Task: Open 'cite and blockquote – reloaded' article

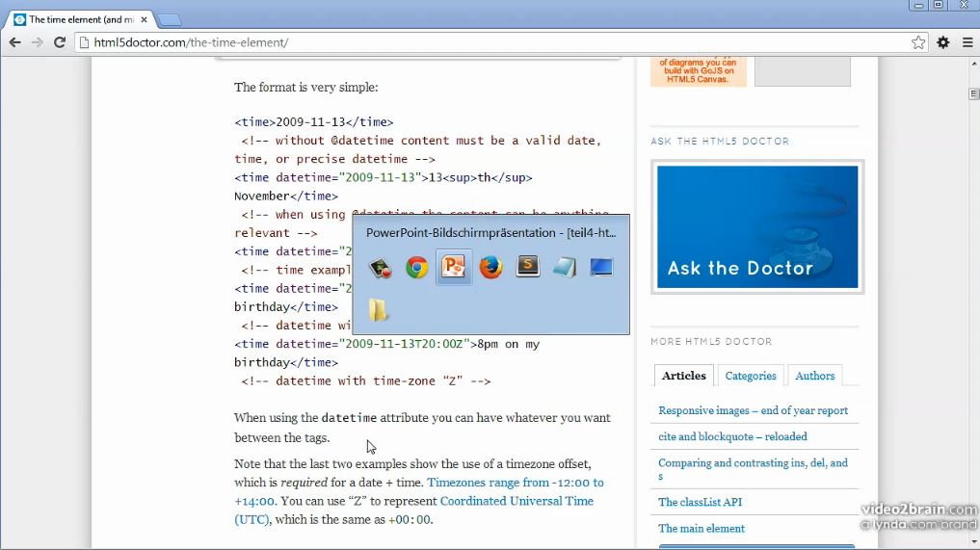Action: (732, 437)
